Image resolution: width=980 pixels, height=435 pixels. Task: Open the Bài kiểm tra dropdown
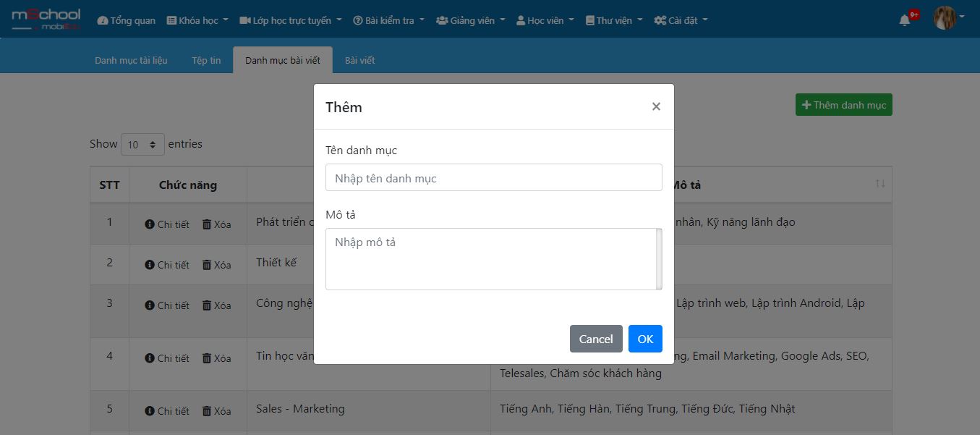pos(389,20)
